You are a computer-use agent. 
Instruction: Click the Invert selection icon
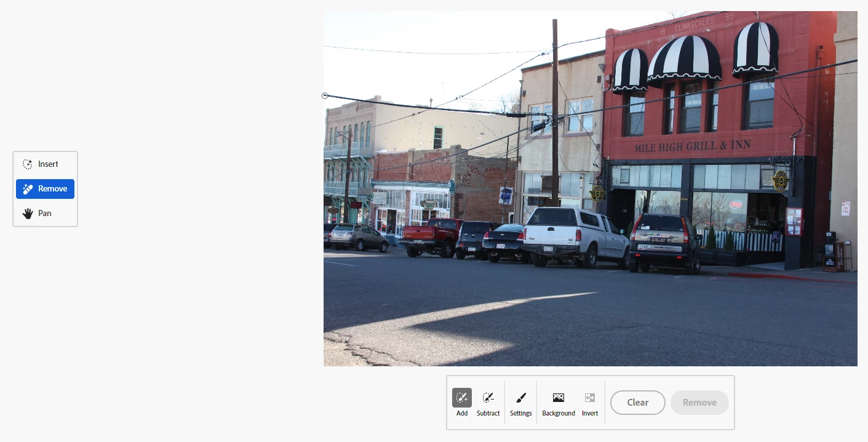pos(590,403)
